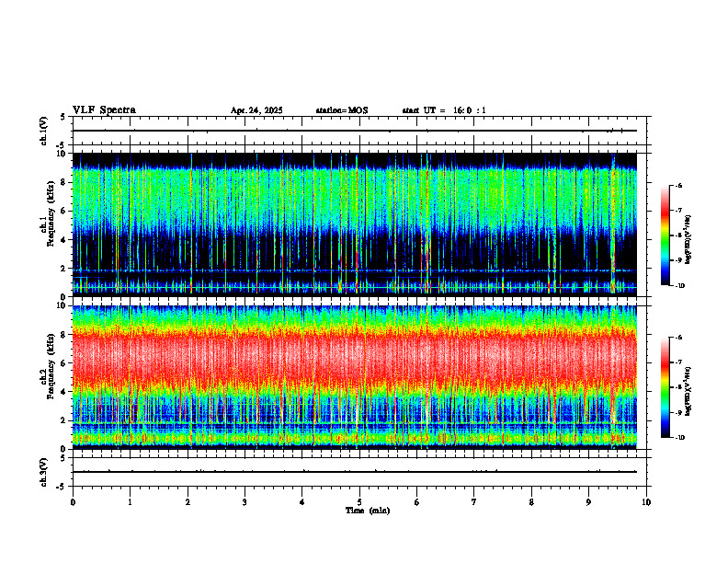Viewport: 728px width, 563px height.
Task: Click the ch.2 spectrogram color scale bar
Action: pos(665,387)
